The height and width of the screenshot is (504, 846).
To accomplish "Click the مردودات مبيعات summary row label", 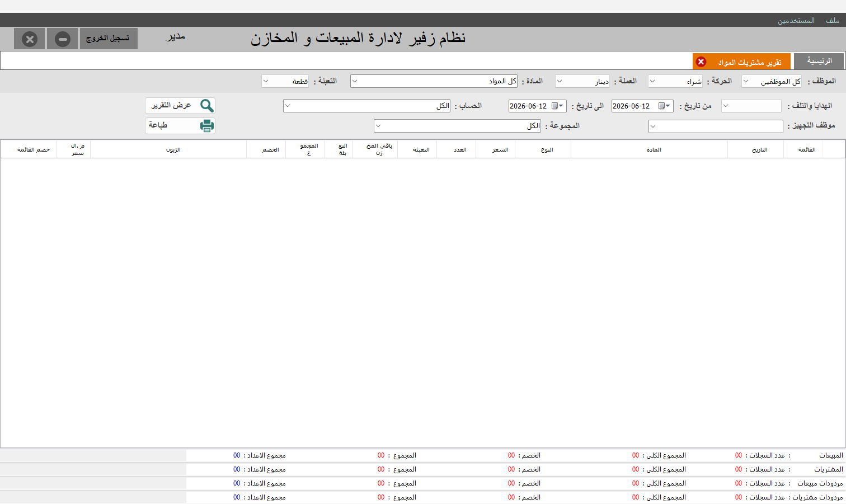I will click(x=820, y=483).
